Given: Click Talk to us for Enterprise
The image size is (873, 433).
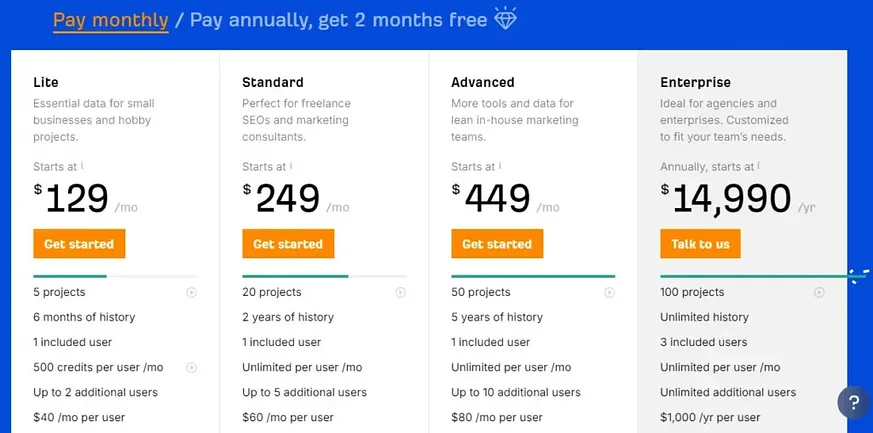Looking at the screenshot, I should pos(700,244).
